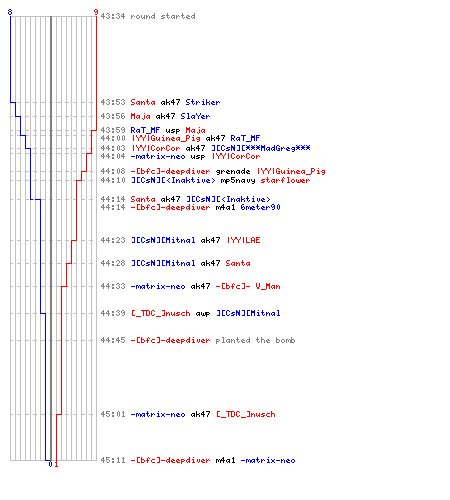The height and width of the screenshot is (500, 450).
Task: Select the -[bfc]- V_Man victim name
Action: (248, 286)
